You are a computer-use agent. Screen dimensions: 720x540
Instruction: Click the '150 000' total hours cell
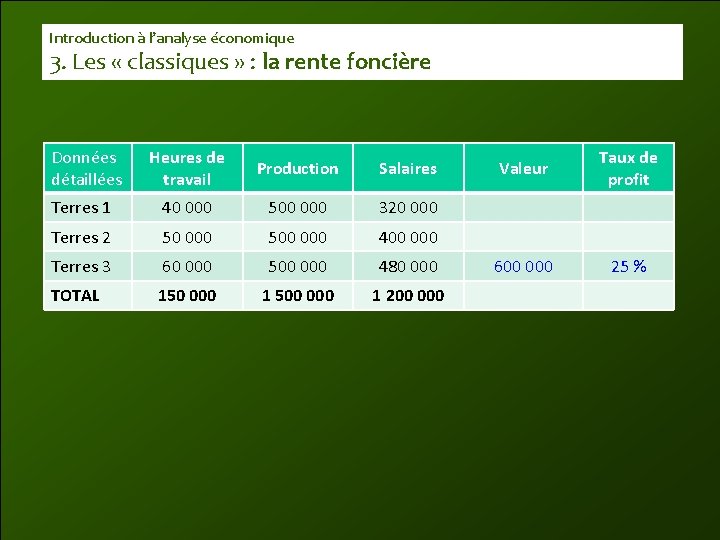click(x=187, y=295)
